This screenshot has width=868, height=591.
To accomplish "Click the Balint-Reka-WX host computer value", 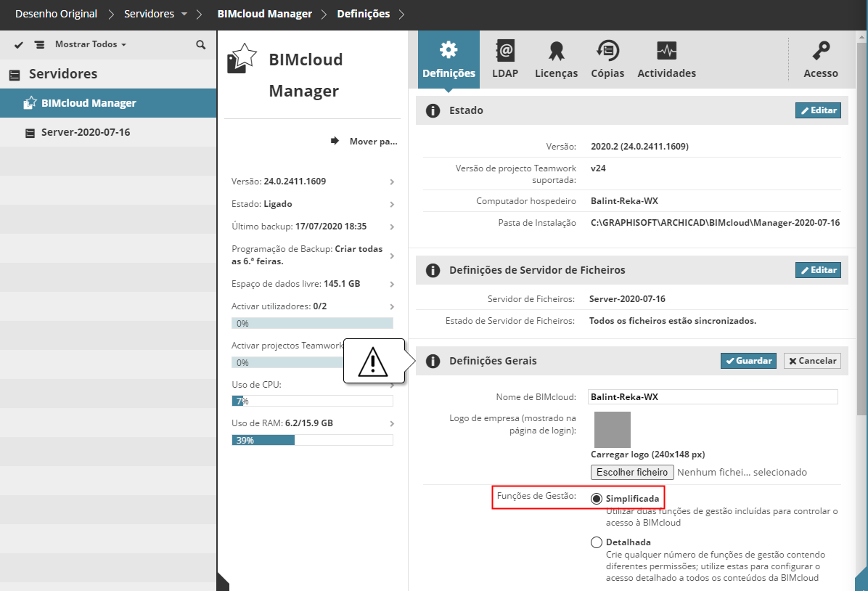I will (624, 201).
